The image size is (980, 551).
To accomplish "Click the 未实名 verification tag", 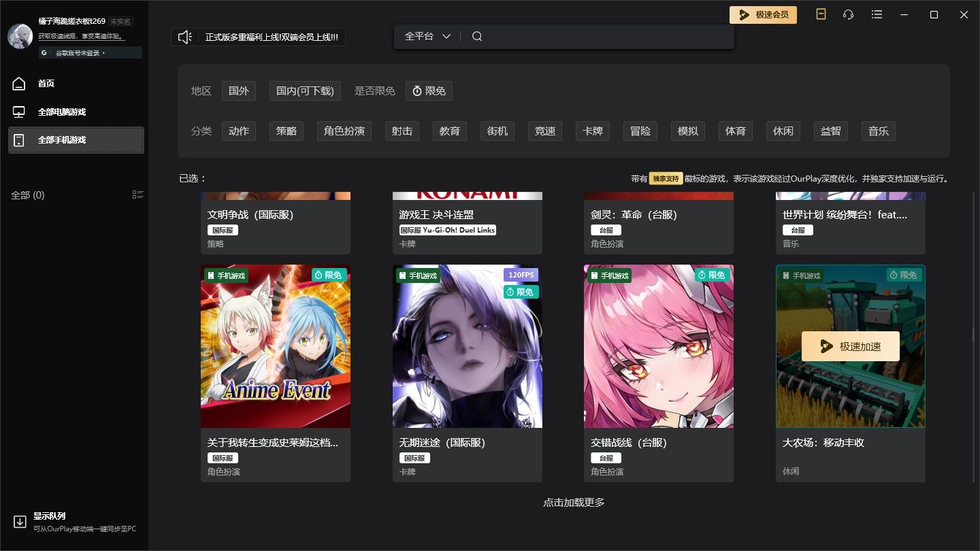I will click(120, 22).
